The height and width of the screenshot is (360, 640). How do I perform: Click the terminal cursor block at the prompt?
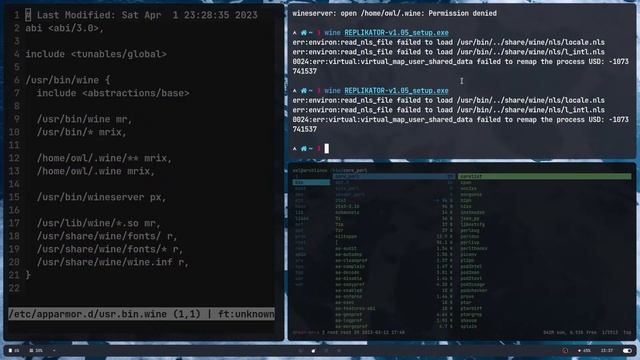(327, 149)
